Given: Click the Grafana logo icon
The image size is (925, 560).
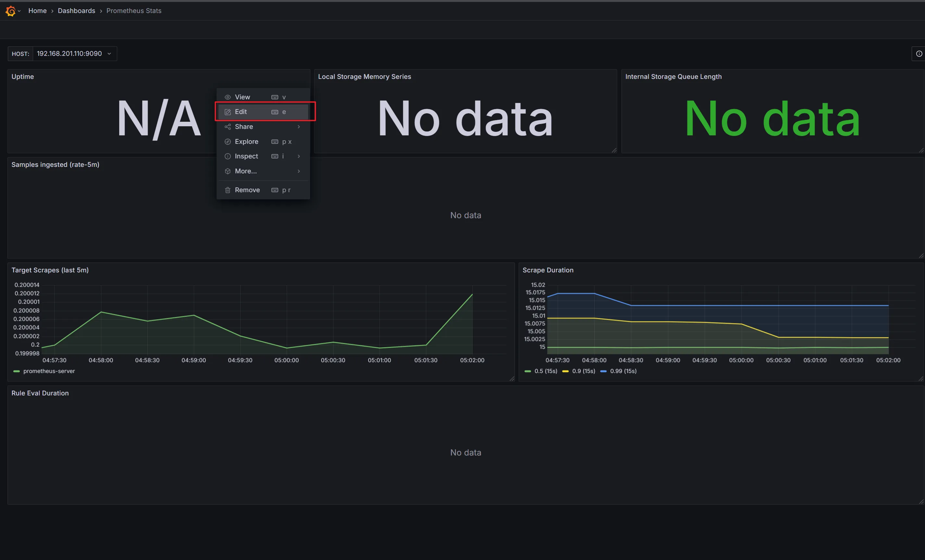Looking at the screenshot, I should click(x=10, y=11).
